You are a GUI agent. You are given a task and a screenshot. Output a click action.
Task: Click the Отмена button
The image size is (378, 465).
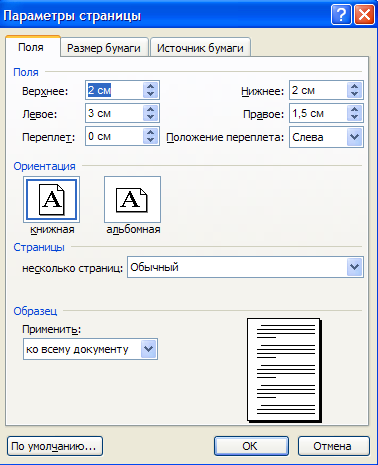334,446
